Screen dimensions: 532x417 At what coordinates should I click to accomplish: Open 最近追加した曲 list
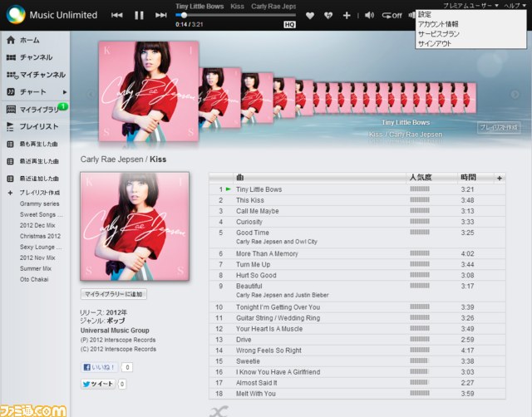(x=32, y=179)
